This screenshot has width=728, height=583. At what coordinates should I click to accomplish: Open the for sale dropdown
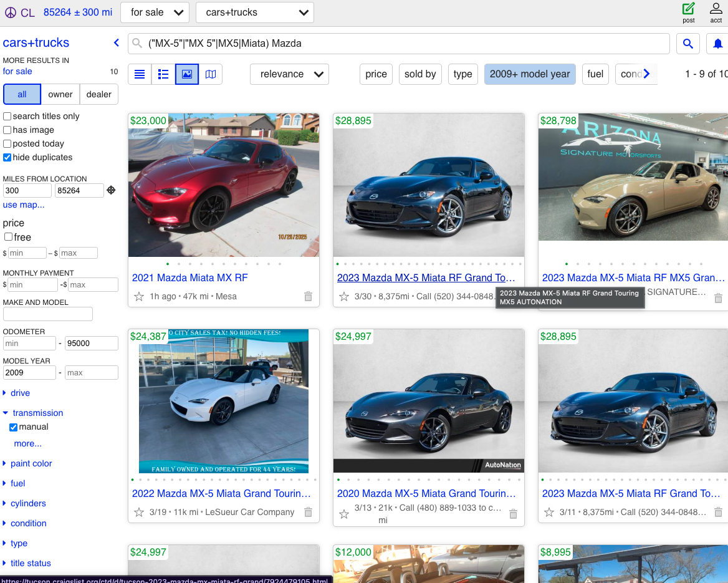click(155, 12)
